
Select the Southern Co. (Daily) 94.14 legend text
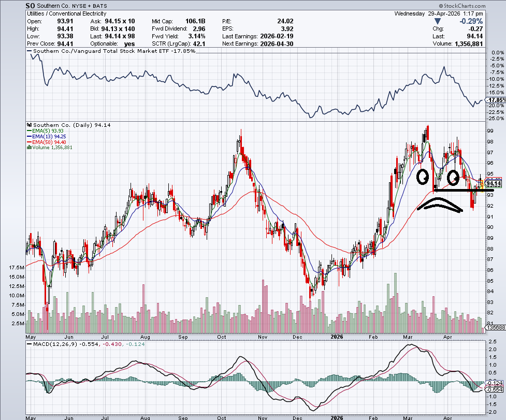coord(71,125)
